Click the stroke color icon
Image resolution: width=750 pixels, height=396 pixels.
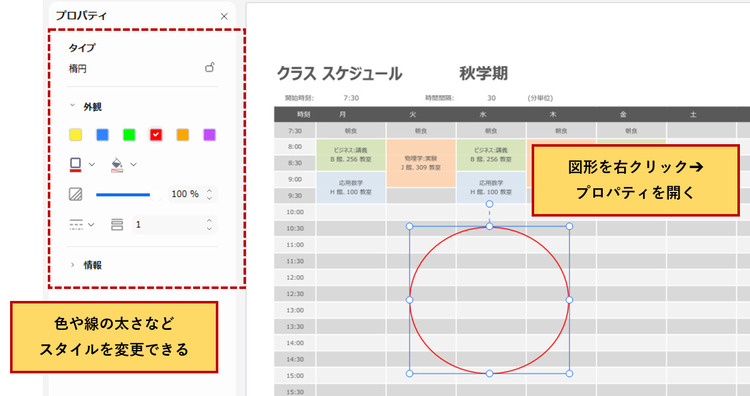76,165
